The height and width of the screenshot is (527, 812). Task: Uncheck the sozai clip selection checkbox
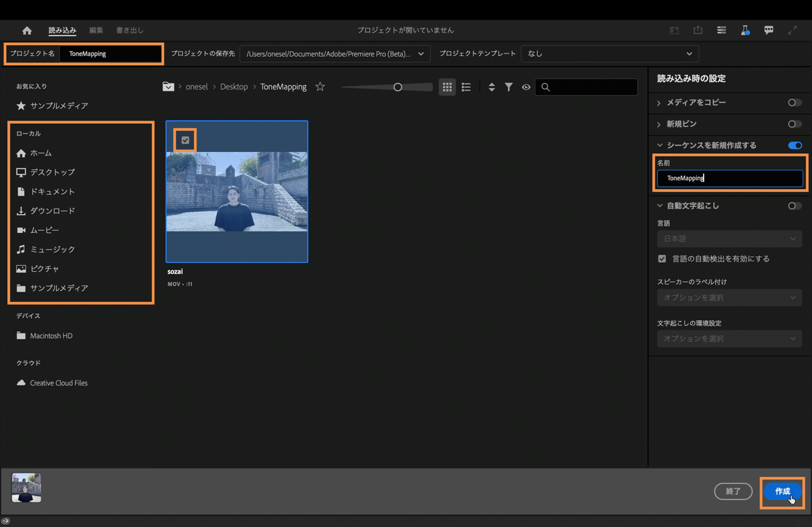(x=185, y=140)
